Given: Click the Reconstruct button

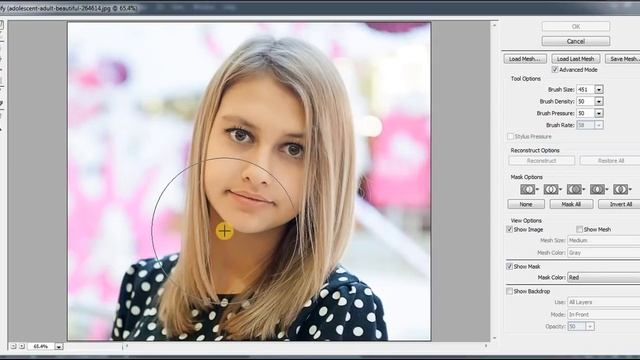Looking at the screenshot, I should (x=542, y=161).
